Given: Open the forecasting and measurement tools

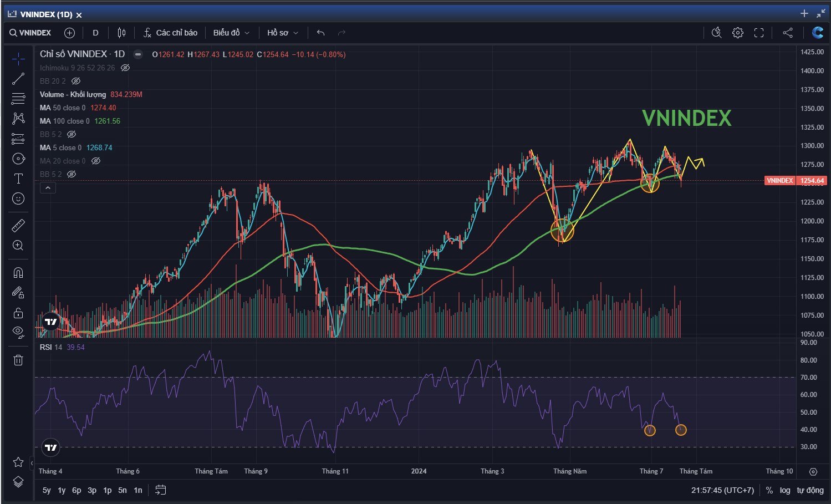Looking at the screenshot, I should pyautogui.click(x=18, y=139).
